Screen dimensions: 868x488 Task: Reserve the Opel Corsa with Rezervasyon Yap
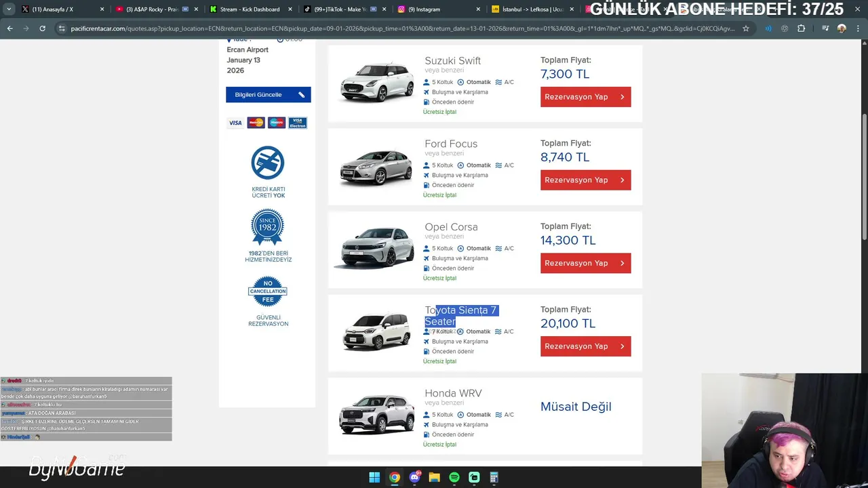[x=585, y=263]
